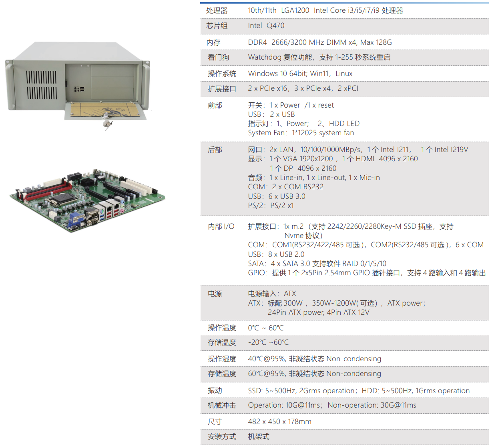Image resolution: width=492 pixels, height=448 pixels.
Task: Select the 处理器 row label
Action: pyautogui.click(x=217, y=11)
